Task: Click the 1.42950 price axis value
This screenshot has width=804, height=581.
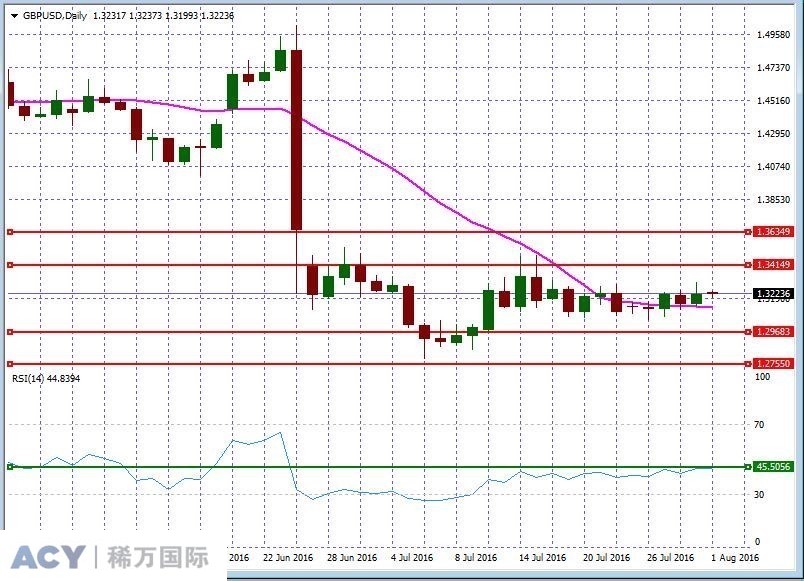Action: (x=773, y=133)
